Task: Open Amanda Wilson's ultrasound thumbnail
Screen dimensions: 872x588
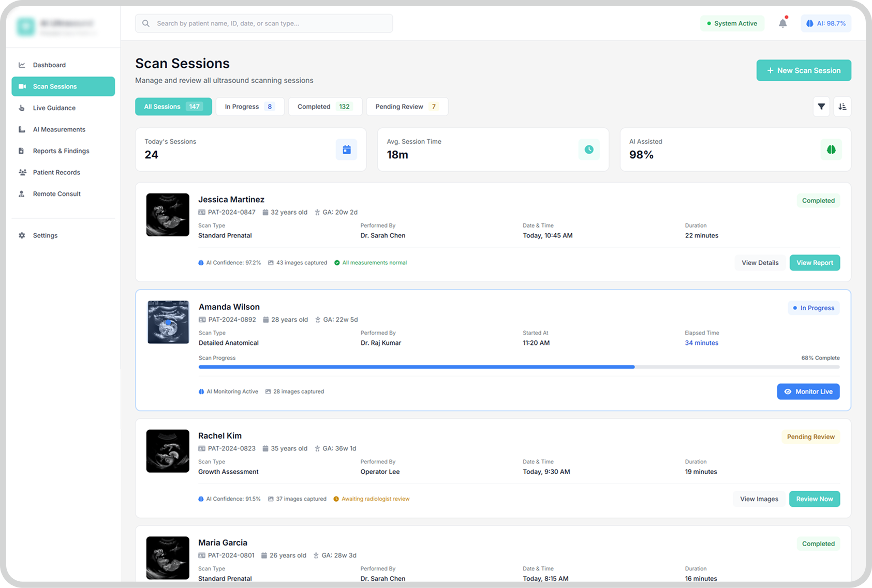Action: [x=168, y=322]
